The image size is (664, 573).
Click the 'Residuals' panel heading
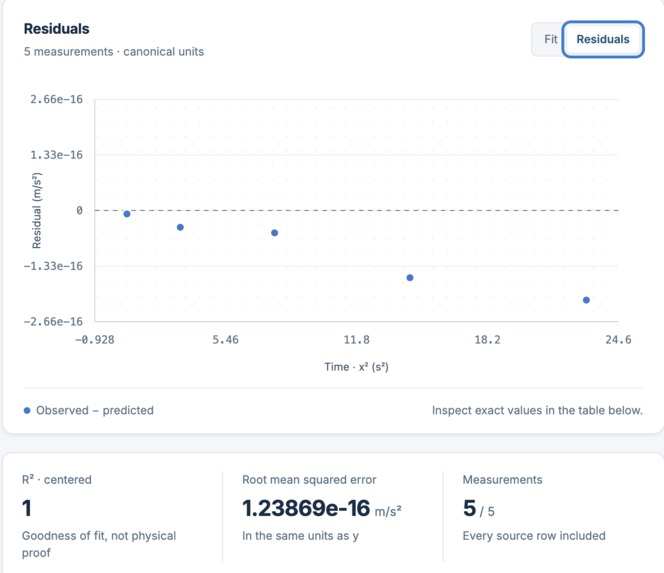[x=56, y=29]
